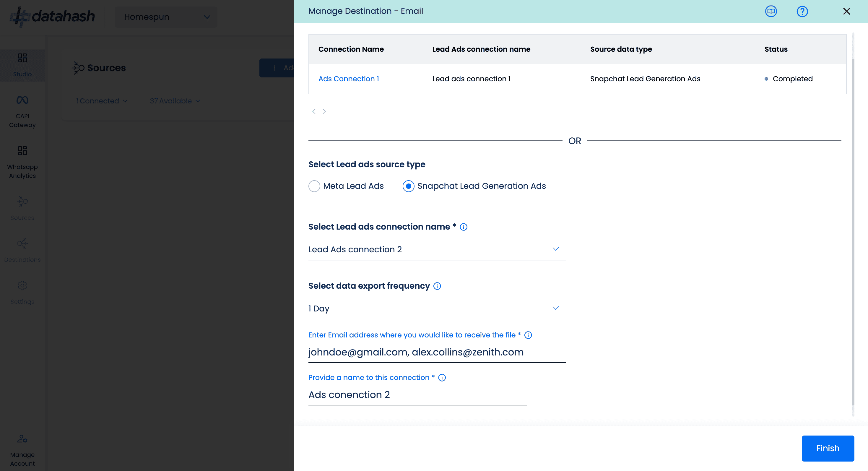Open the Homespun workspace dropdown
Image resolution: width=868 pixels, height=471 pixels.
pos(166,17)
